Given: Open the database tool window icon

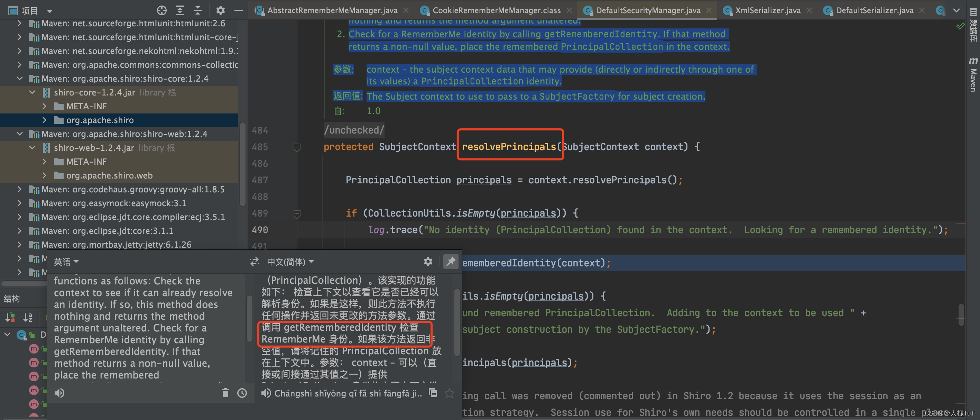Looking at the screenshot, I should (973, 26).
